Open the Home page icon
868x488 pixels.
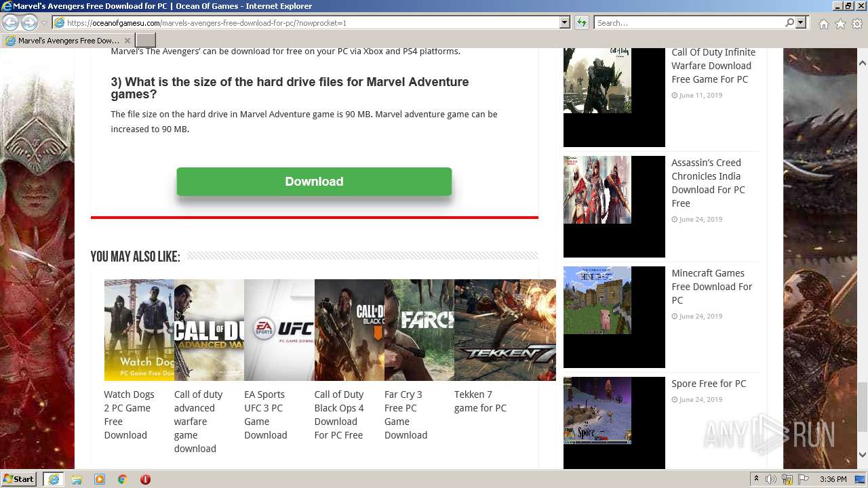click(x=823, y=24)
